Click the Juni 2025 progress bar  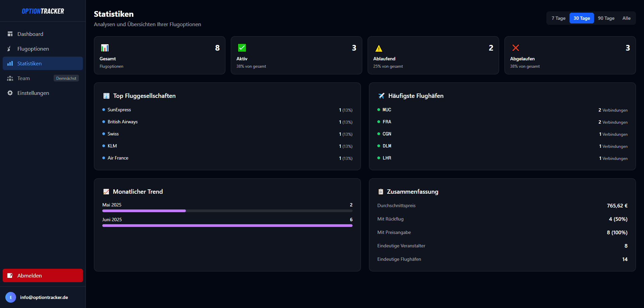point(227,225)
